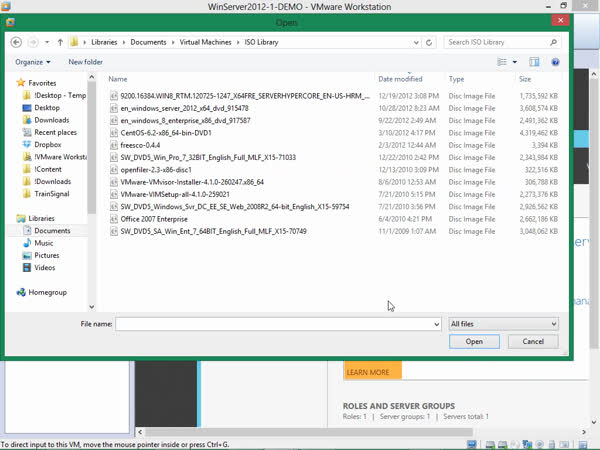Click left arrow of VM horizontal scrollbar
The width and height of the screenshot is (600, 450).
tap(140, 432)
